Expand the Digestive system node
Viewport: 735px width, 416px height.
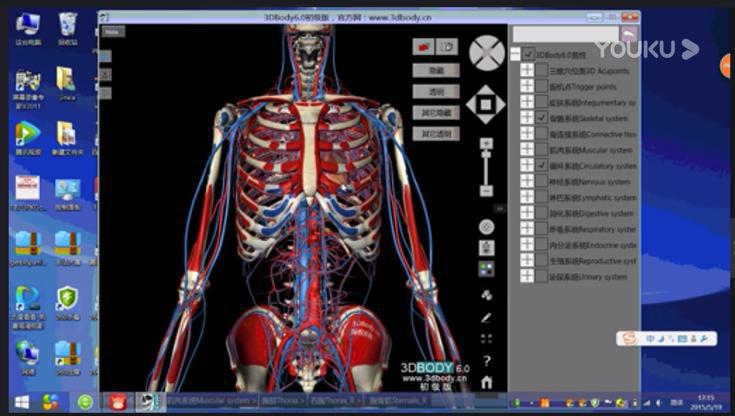[x=527, y=212]
